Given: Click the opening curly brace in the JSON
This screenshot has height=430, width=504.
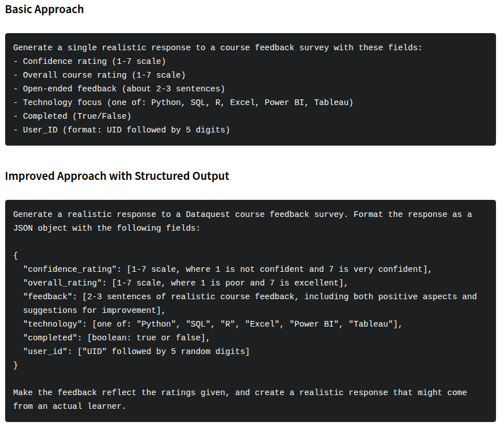Looking at the screenshot, I should tap(15, 256).
